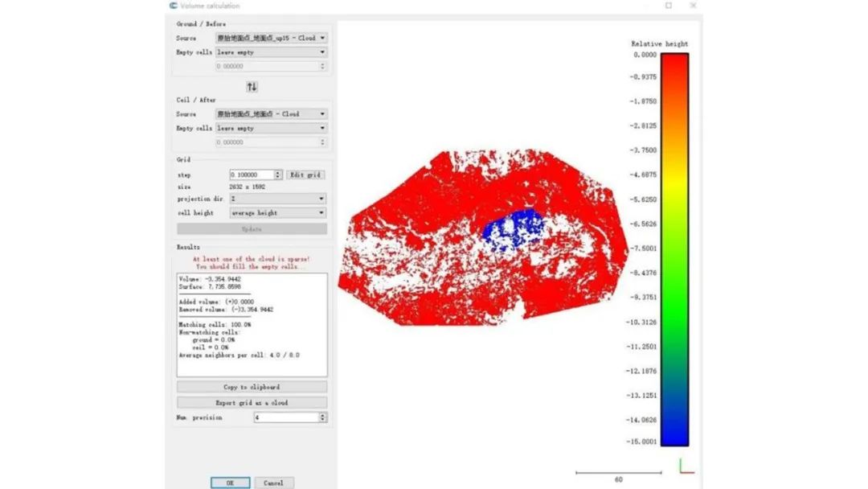Screen dimensions: 868x489
Task: Expand Ceil Empty cells 'leave empty' dropdown
Action: [271, 128]
